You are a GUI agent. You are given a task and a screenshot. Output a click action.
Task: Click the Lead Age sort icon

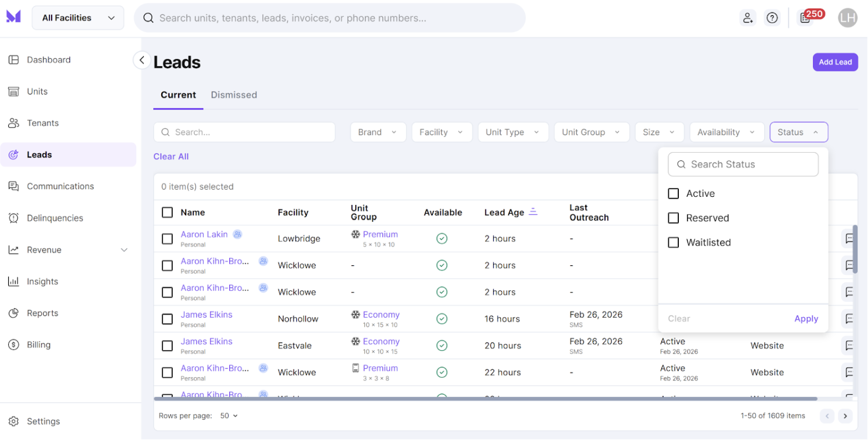(x=533, y=211)
